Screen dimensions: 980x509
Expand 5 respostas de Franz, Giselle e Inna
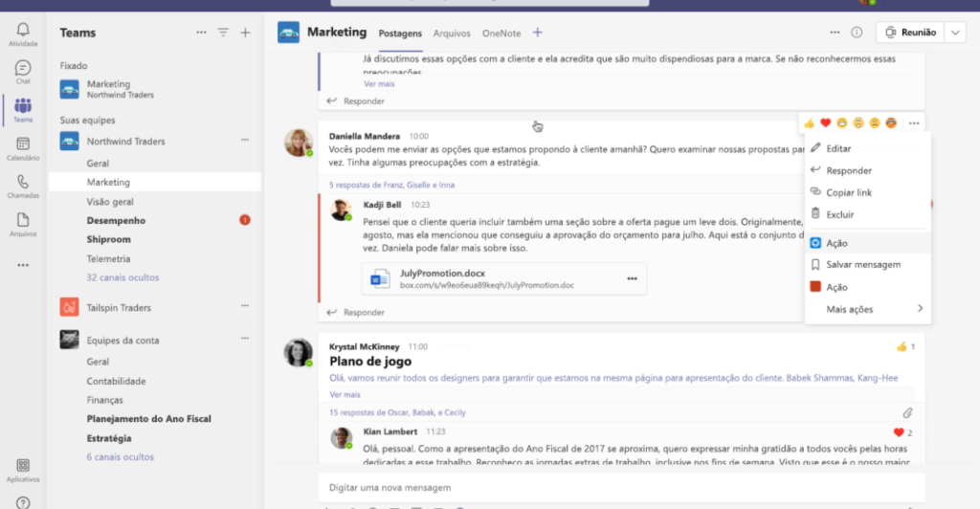[x=391, y=185]
